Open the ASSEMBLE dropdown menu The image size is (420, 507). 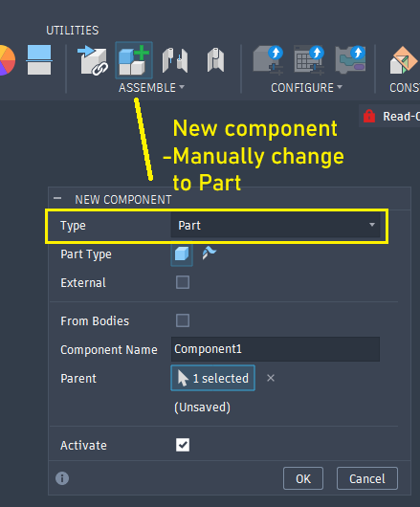(x=151, y=88)
